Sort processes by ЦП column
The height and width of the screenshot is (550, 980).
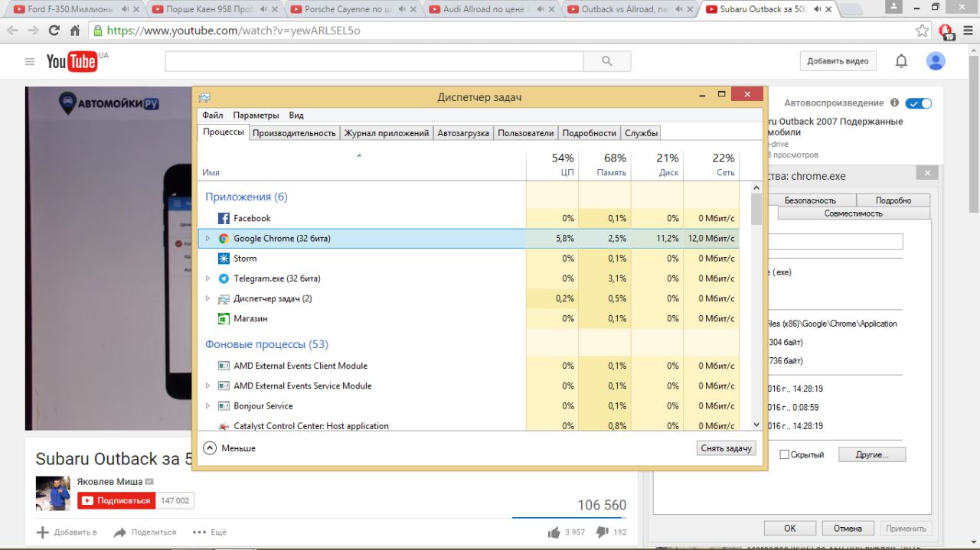(552, 165)
